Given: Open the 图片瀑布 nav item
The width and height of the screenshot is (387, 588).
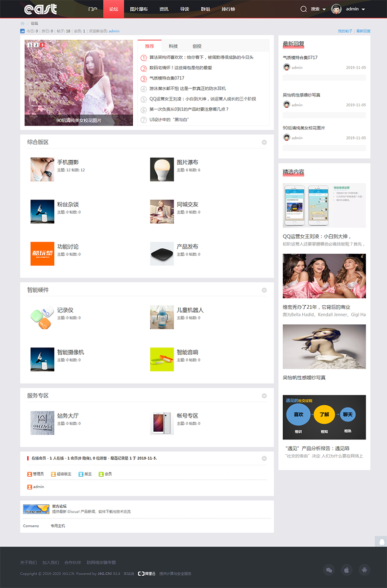Looking at the screenshot, I should pos(139,9).
